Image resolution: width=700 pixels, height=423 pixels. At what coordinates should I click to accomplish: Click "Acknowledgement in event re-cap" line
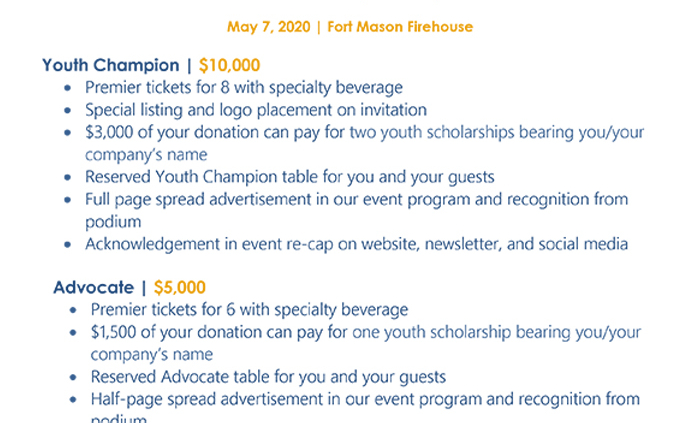356,243
